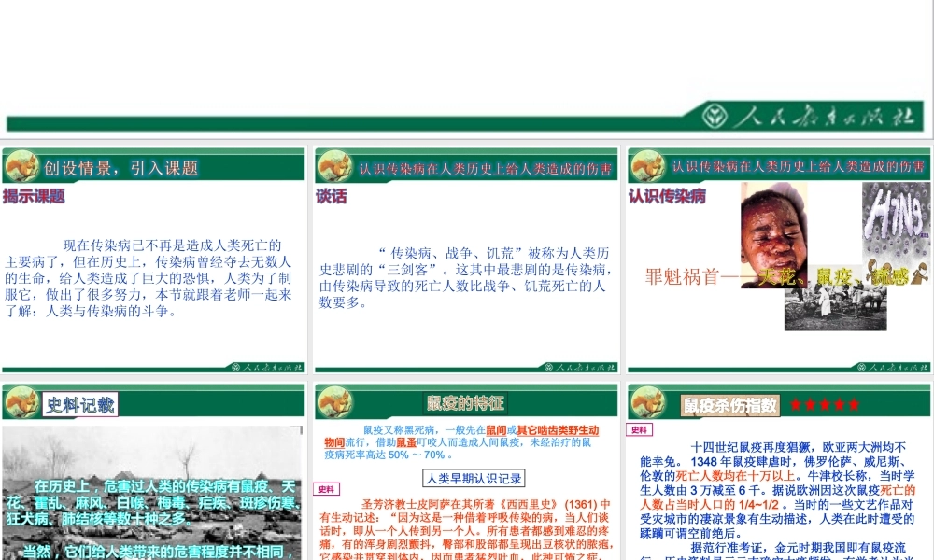The height and width of the screenshot is (560, 934).
Task: Click the 人类早期认识记录 boxed label
Action: tap(474, 479)
